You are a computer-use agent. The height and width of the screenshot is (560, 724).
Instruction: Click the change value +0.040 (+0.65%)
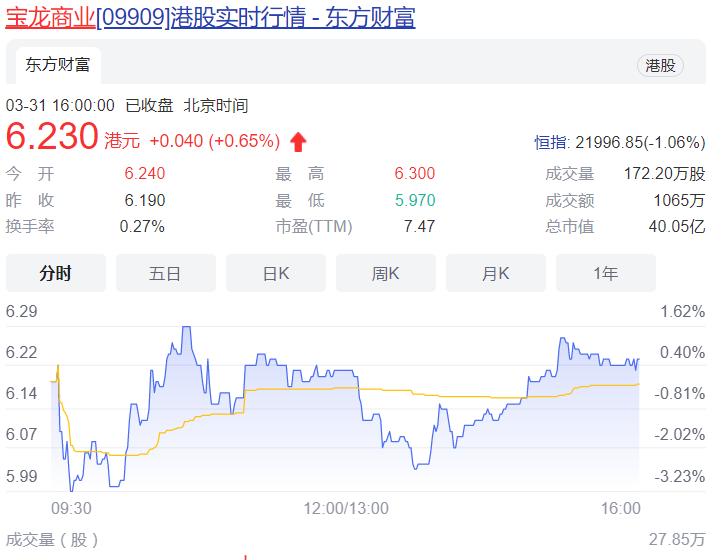[215, 141]
